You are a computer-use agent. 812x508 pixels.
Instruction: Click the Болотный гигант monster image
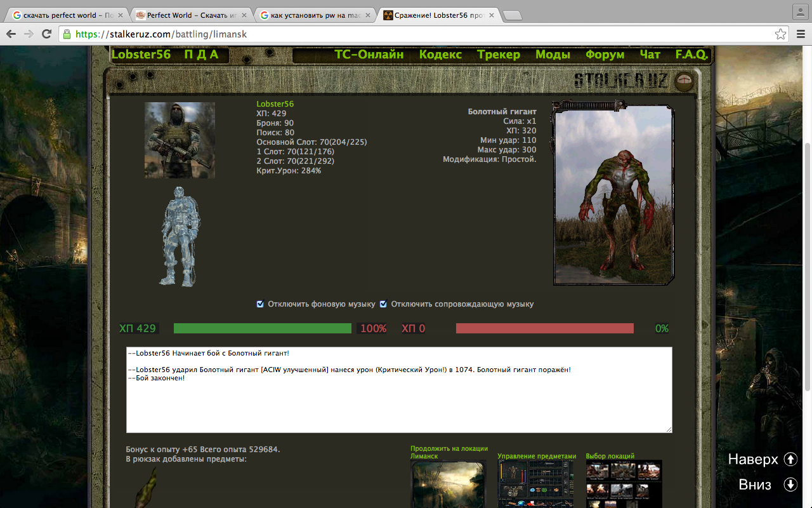pos(613,196)
